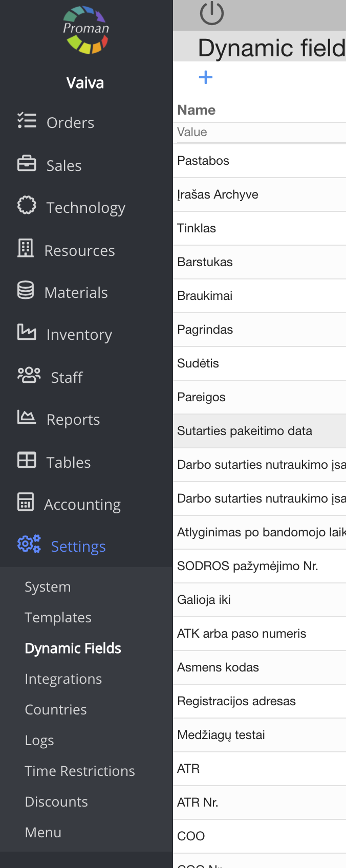This screenshot has height=868, width=346.
Task: Add new dynamic field with plus icon
Action: point(205,77)
